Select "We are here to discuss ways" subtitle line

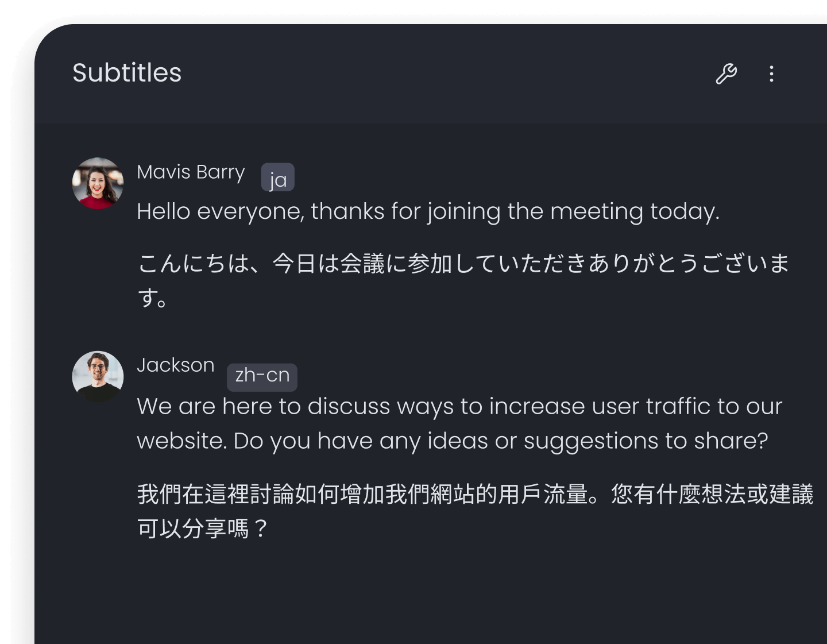458,406
